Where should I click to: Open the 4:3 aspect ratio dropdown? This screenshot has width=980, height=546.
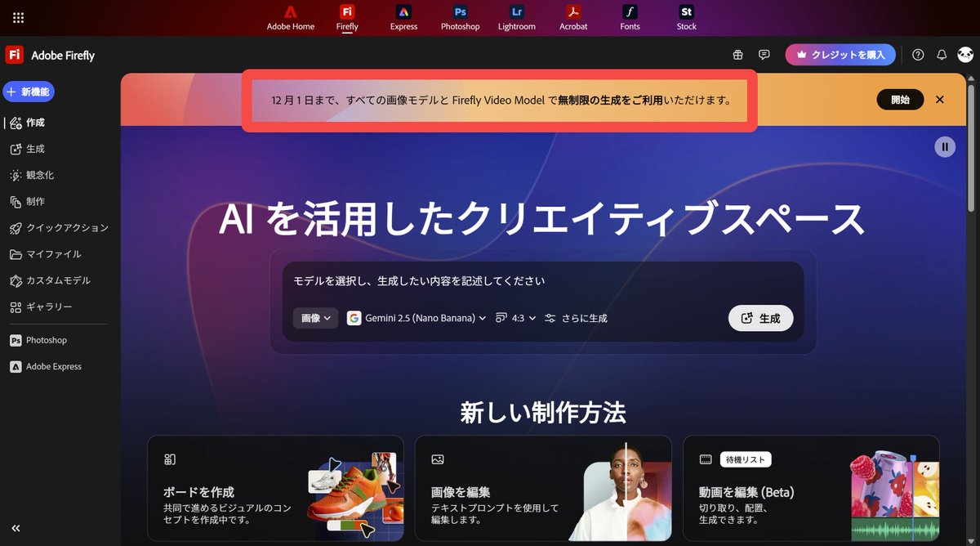point(516,318)
